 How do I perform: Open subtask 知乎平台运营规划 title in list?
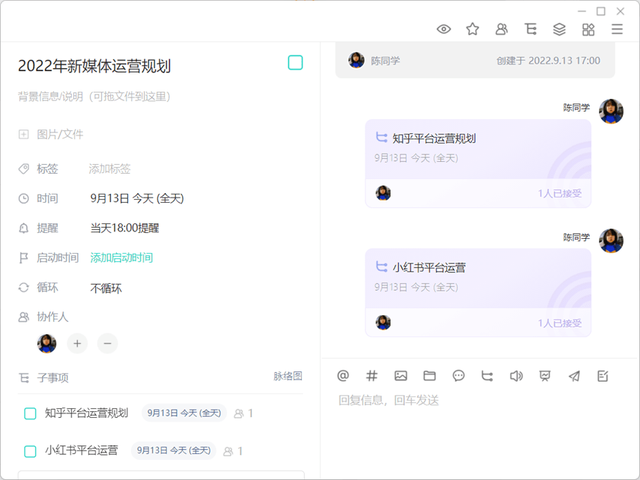click(x=86, y=413)
